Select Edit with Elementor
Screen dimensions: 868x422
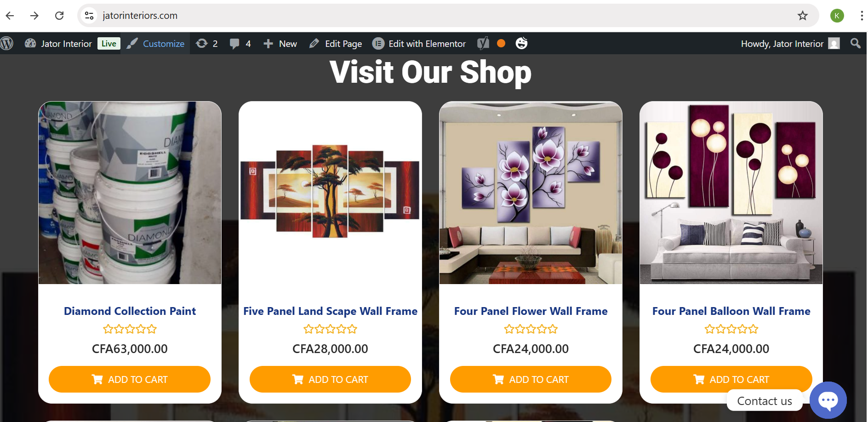point(419,44)
